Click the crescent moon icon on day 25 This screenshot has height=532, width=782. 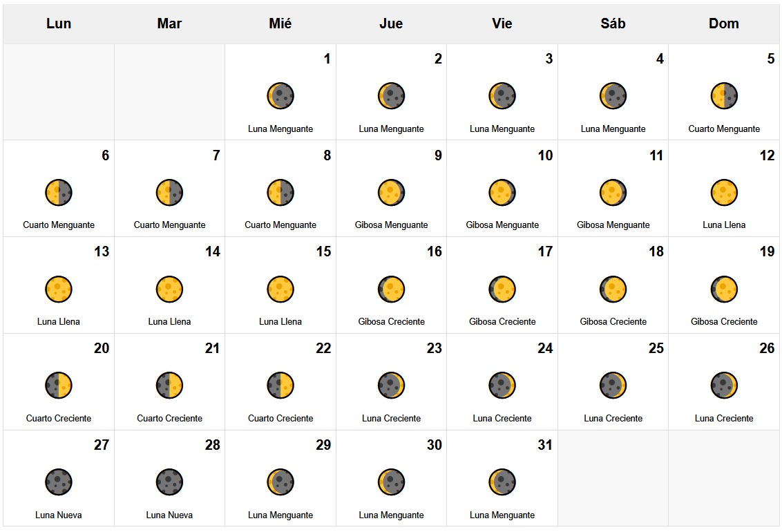click(x=613, y=386)
